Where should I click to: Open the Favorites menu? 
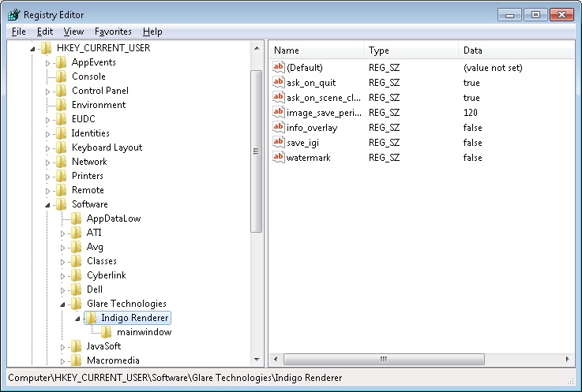(113, 32)
